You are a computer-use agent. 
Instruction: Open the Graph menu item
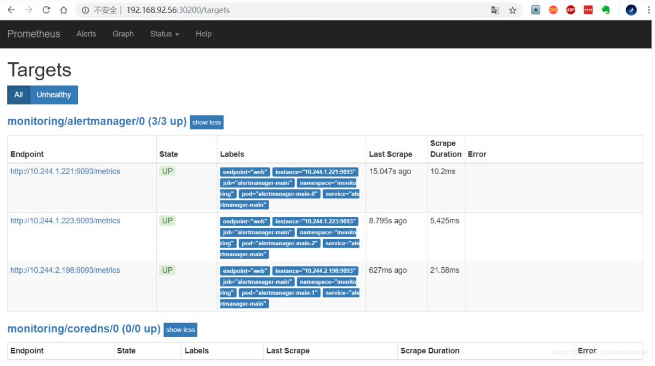pyautogui.click(x=123, y=34)
